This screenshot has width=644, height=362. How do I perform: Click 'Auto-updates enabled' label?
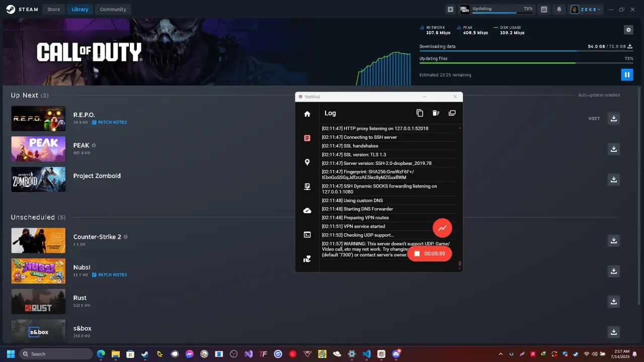[x=599, y=95]
